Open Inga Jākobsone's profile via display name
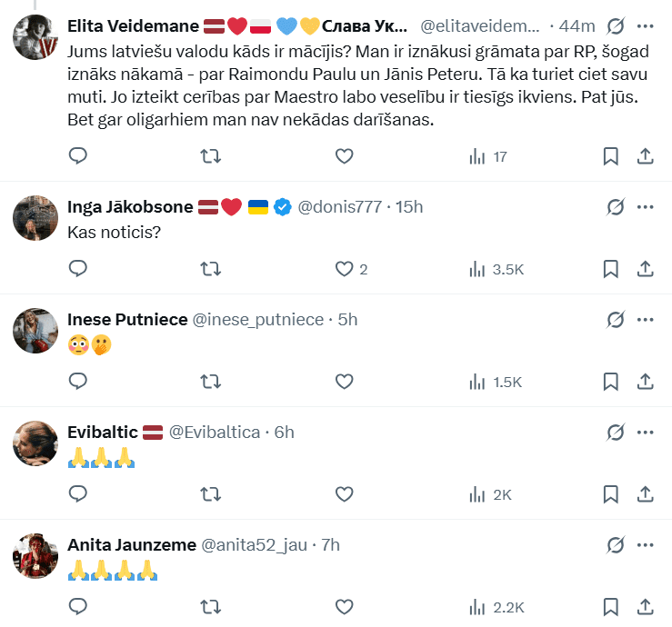The height and width of the screenshot is (627, 672). 129,207
